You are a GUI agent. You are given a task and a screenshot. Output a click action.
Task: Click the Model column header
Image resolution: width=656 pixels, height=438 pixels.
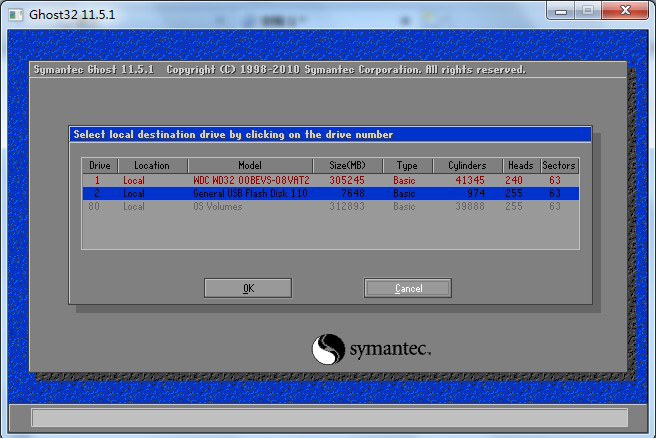pos(250,166)
